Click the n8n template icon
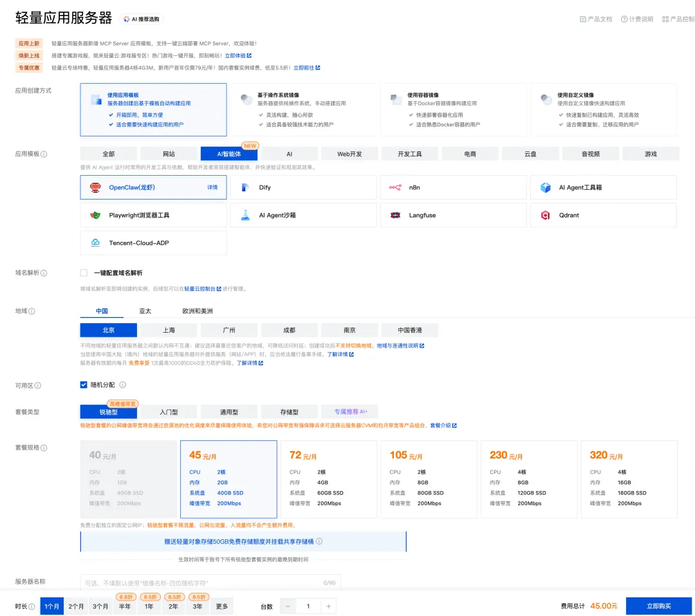Viewport: 695px width, 616px height. click(395, 187)
